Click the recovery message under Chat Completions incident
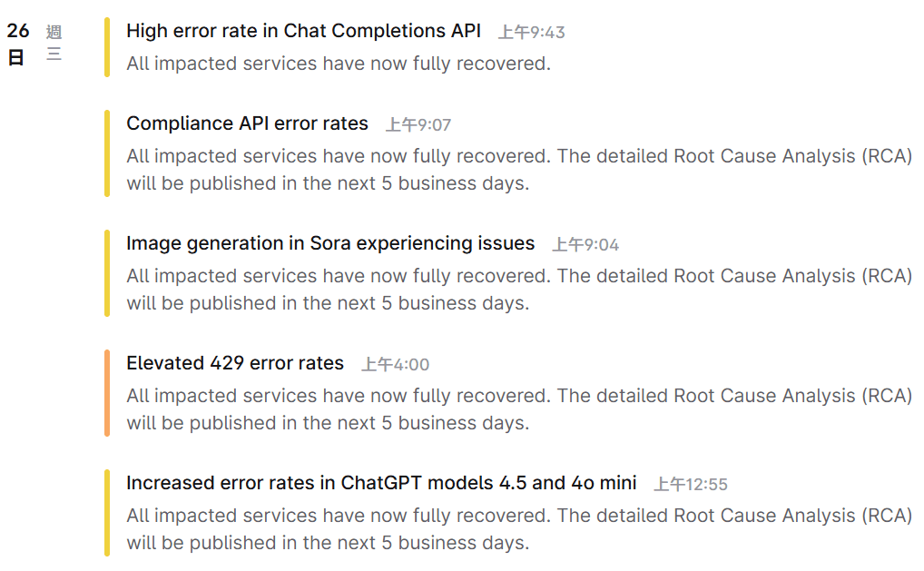This screenshot has width=924, height=571. (339, 64)
